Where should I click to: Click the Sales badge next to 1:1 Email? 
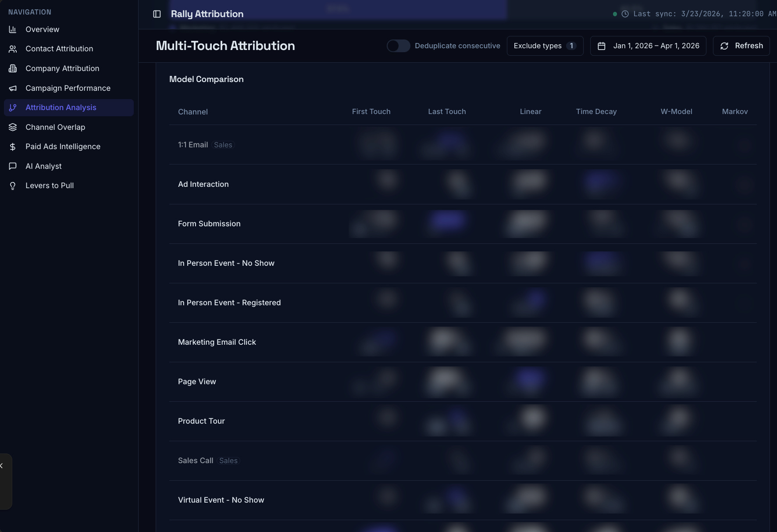pyautogui.click(x=223, y=145)
